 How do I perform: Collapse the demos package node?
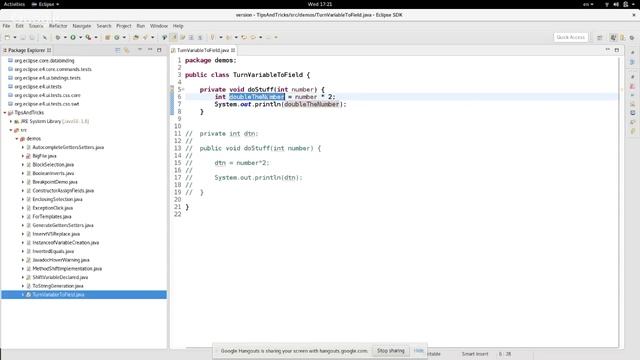pyautogui.click(x=17, y=139)
